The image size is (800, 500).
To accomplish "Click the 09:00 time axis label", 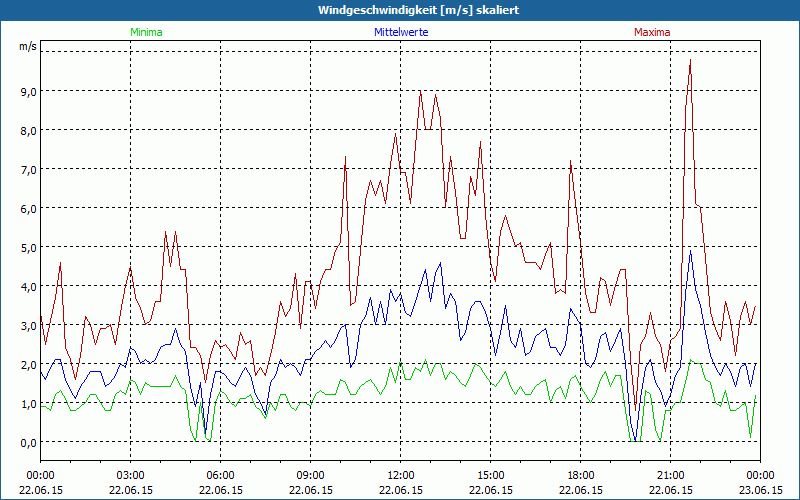I will pos(310,476).
